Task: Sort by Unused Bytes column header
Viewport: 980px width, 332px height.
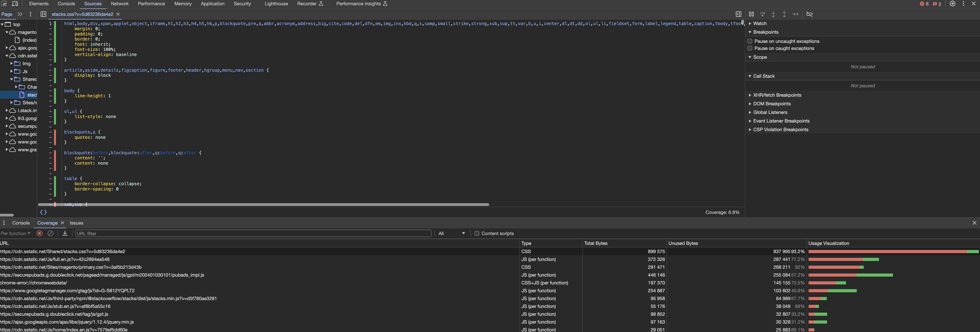Action: (x=737, y=243)
